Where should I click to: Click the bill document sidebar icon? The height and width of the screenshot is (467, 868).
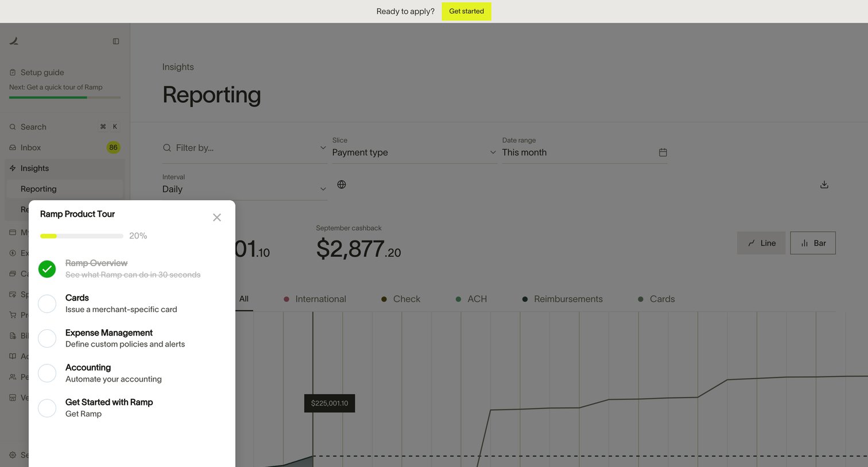pos(13,336)
